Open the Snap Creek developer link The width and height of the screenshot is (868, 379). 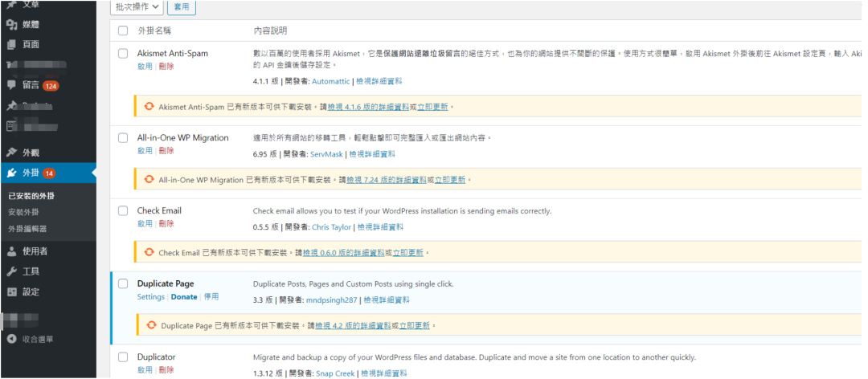point(335,373)
